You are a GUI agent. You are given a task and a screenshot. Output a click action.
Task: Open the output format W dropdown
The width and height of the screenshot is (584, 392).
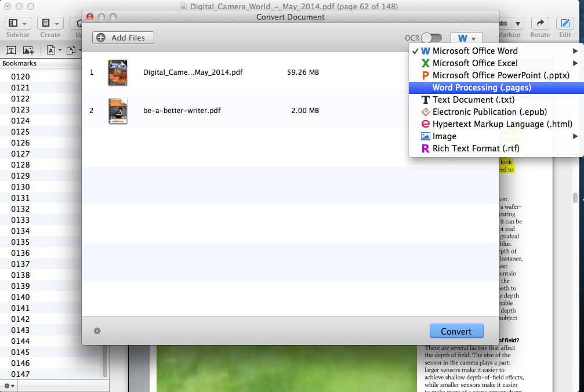coord(467,38)
